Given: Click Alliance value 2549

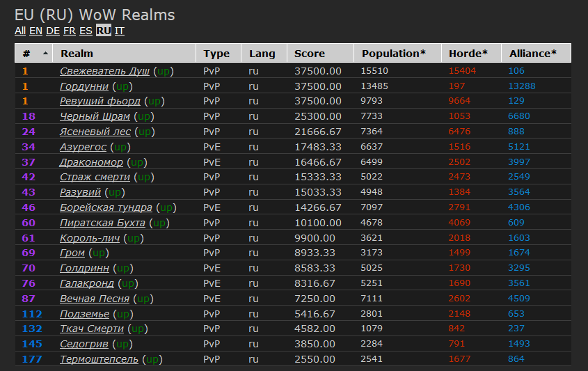Looking at the screenshot, I should point(518,177).
